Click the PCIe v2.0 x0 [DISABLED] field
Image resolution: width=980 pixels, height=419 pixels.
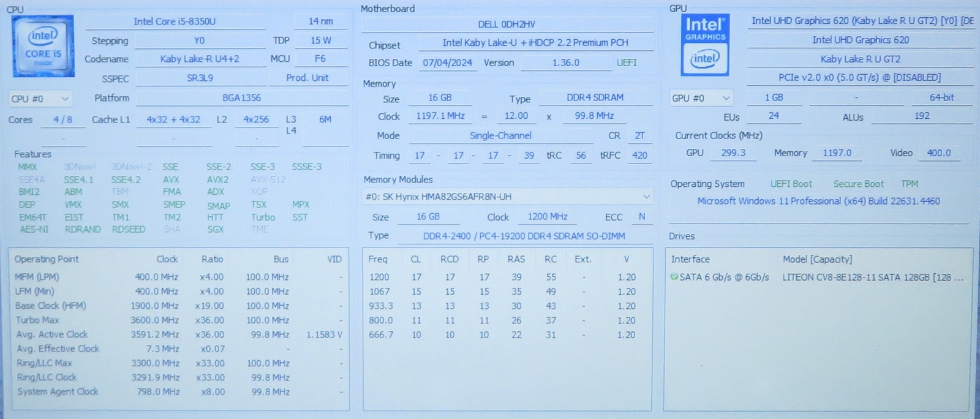point(859,78)
